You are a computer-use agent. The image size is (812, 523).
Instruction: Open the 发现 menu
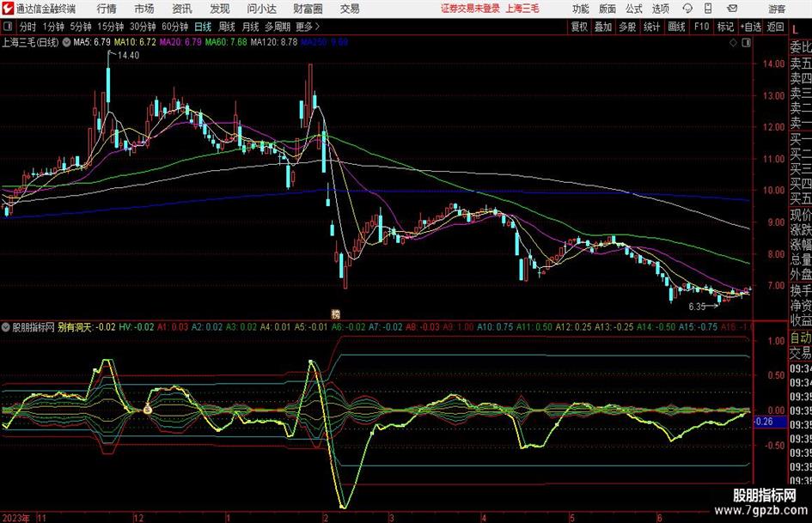(220, 9)
